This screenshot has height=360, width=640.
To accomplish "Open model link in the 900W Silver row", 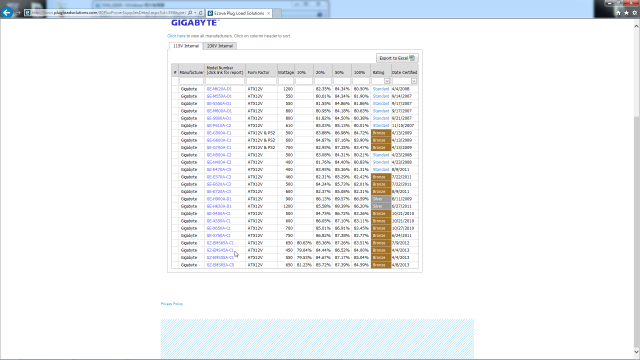I will click(219, 199).
